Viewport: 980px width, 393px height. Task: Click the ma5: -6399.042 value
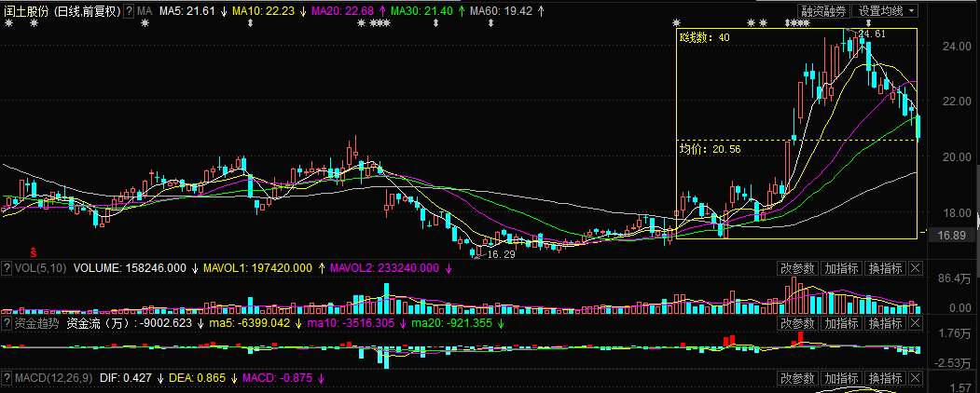click(x=247, y=323)
